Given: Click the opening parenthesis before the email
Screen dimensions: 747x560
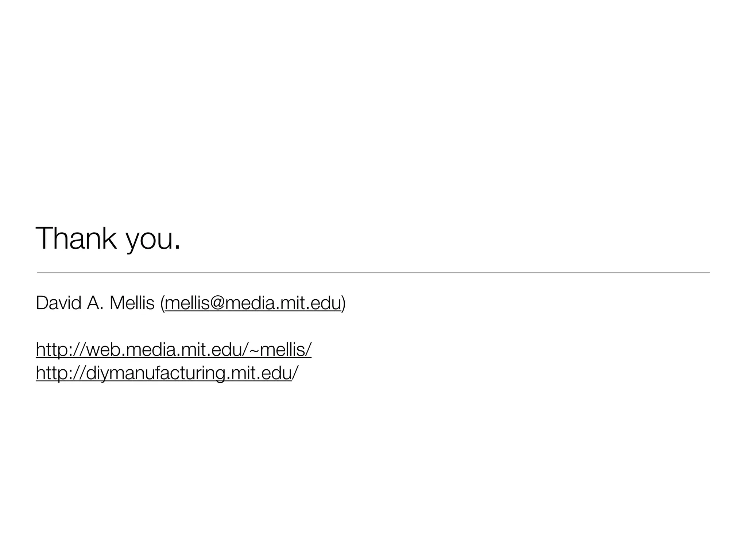Looking at the screenshot, I should tap(163, 304).
